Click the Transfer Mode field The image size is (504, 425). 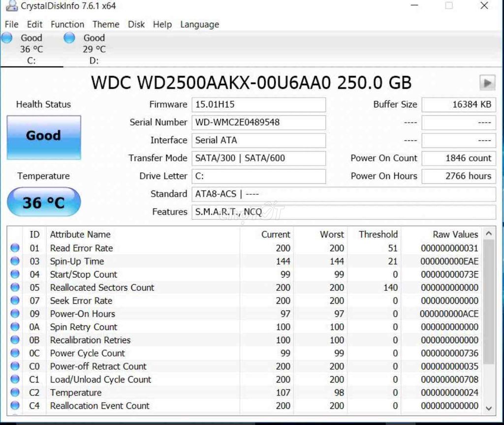pos(259,158)
